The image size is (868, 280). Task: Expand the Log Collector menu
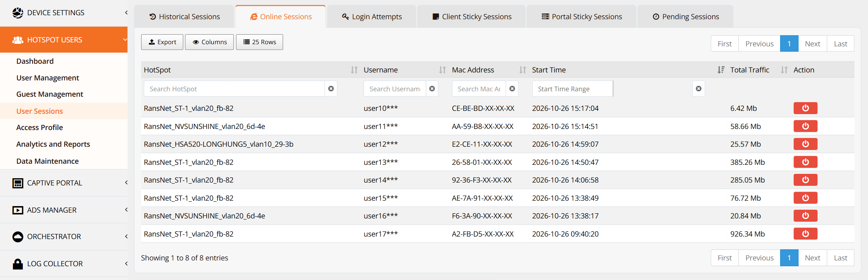pyautogui.click(x=64, y=264)
